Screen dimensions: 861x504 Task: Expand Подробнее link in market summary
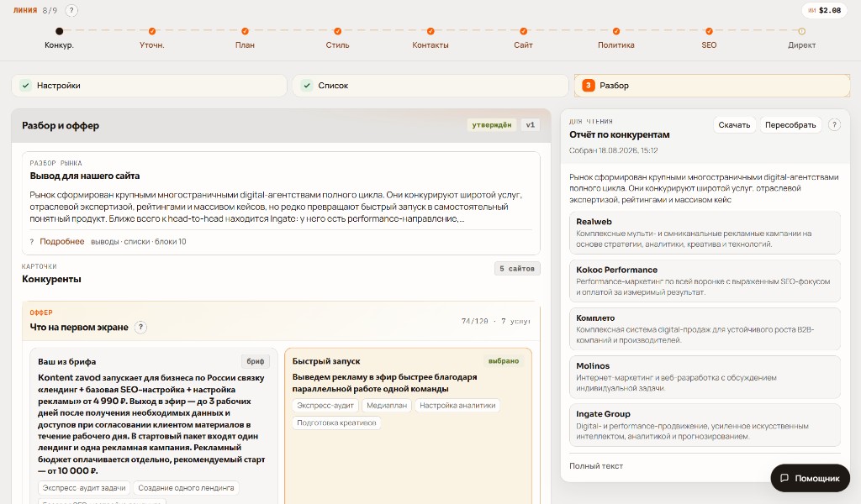click(62, 242)
